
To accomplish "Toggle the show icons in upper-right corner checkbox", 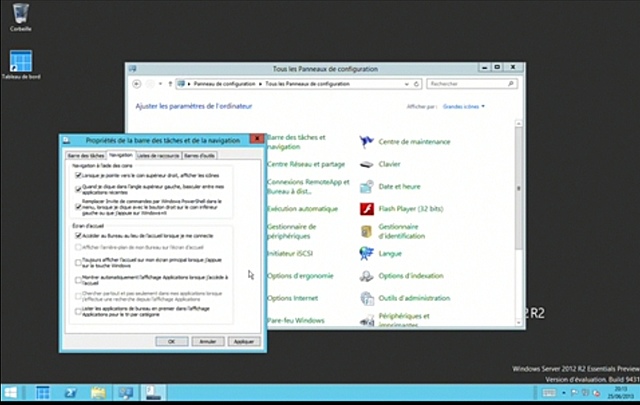I will [78, 176].
